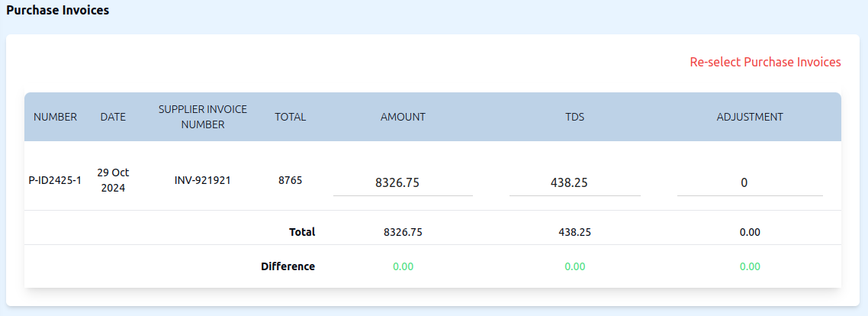The width and height of the screenshot is (868, 316).
Task: Click the bold Total row label
Action: [302, 232]
